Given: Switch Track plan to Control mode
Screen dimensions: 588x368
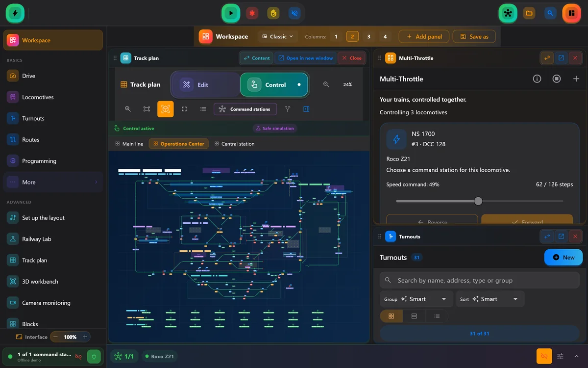Looking at the screenshot, I should (x=274, y=85).
